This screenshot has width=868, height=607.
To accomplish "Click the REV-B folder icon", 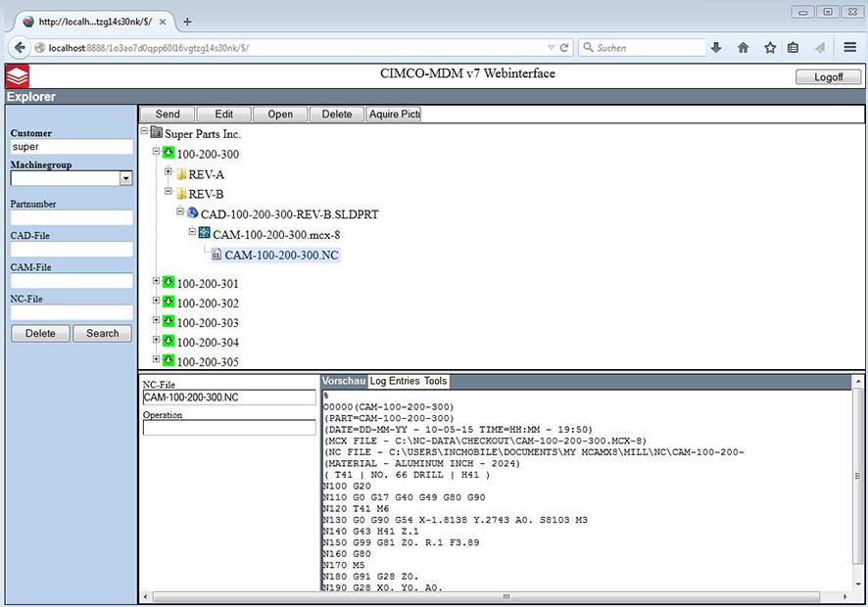I will click(181, 194).
